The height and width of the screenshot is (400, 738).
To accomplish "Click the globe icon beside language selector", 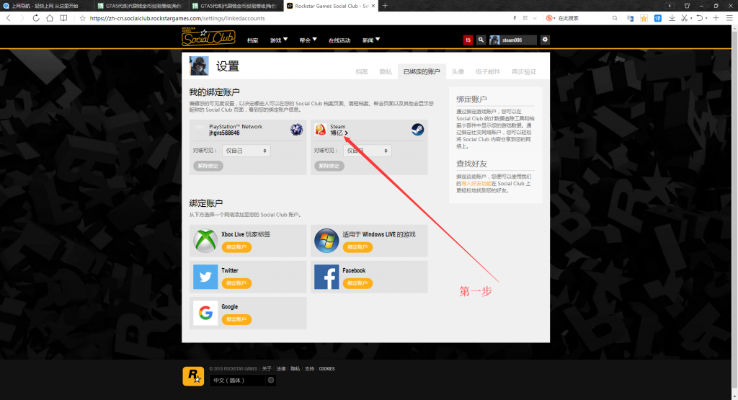I will [271, 380].
